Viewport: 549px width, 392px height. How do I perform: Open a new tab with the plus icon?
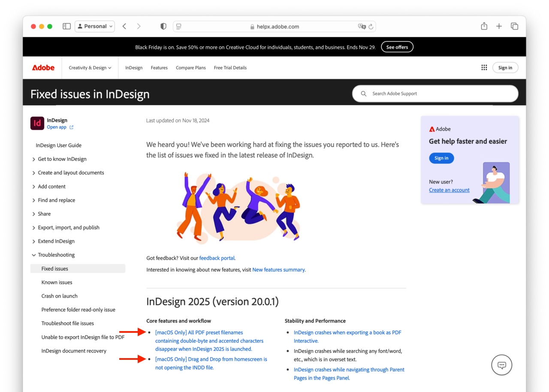tap(499, 26)
